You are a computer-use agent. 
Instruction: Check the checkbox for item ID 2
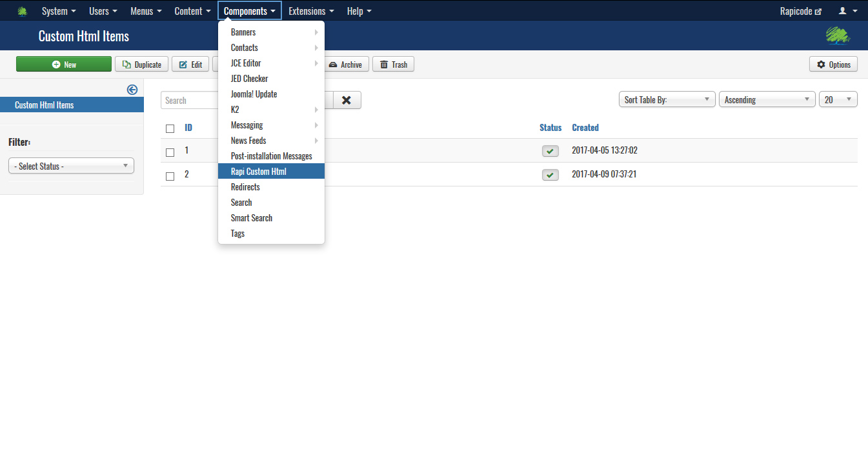(170, 176)
